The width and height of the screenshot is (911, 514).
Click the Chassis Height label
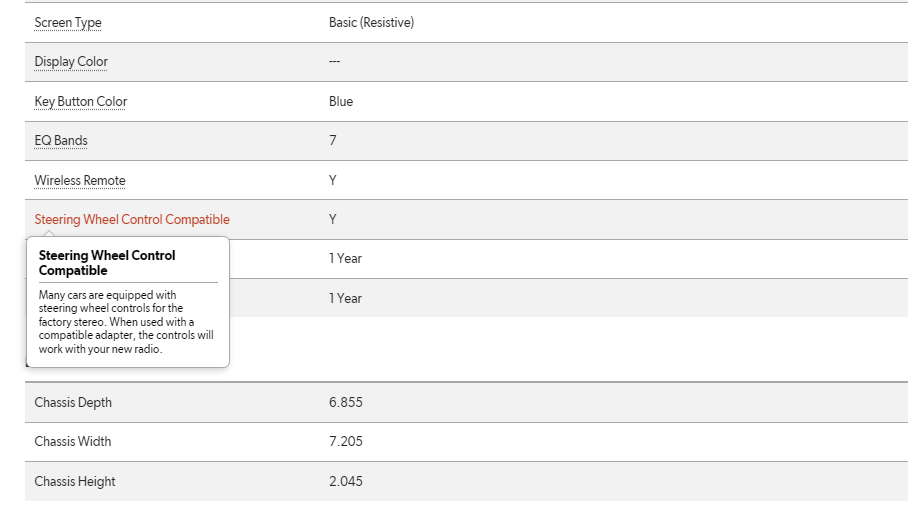(75, 481)
